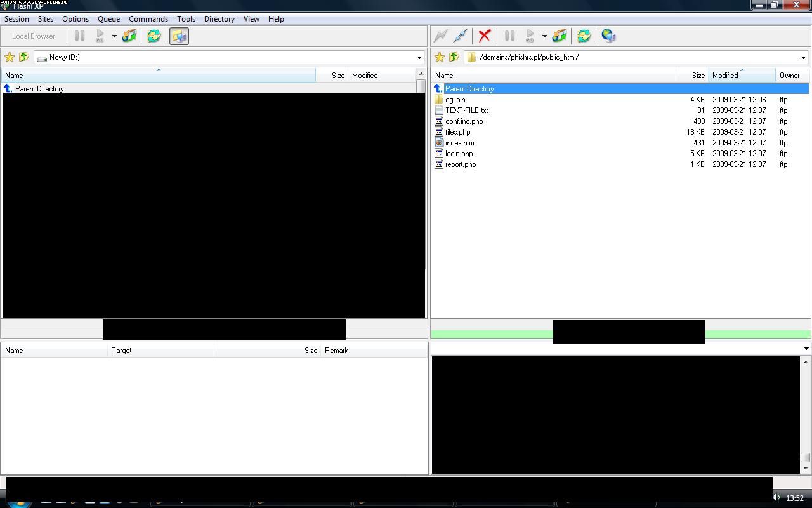Expand the remote path /domains/phishrs.pl dropdown
812x508 pixels.
[x=803, y=57]
